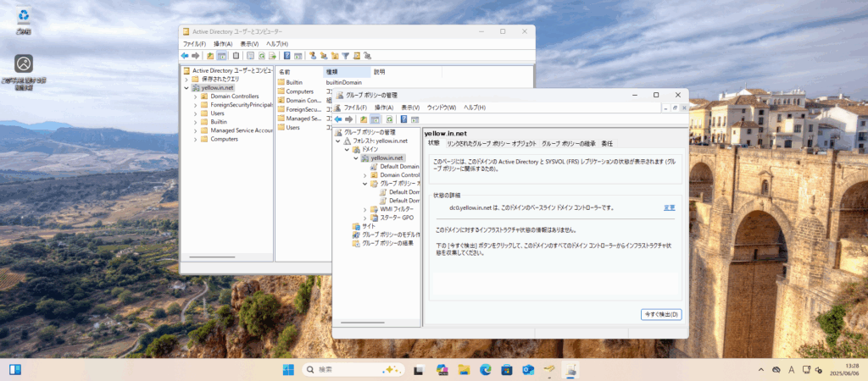Click 今すぐ検出(D) button
The width and height of the screenshot is (868, 381).
pos(661,314)
